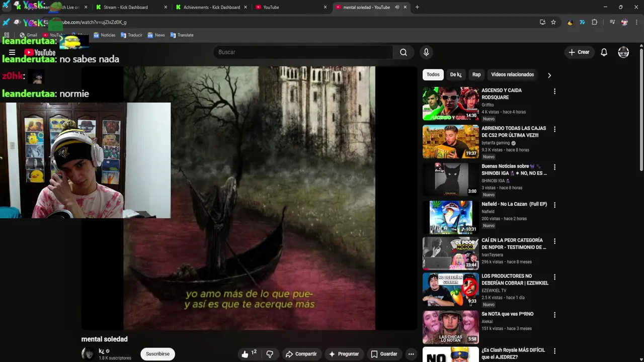Screen dimensions: 644x362
Task: Click inside the Buscar search field
Action: click(x=303, y=52)
